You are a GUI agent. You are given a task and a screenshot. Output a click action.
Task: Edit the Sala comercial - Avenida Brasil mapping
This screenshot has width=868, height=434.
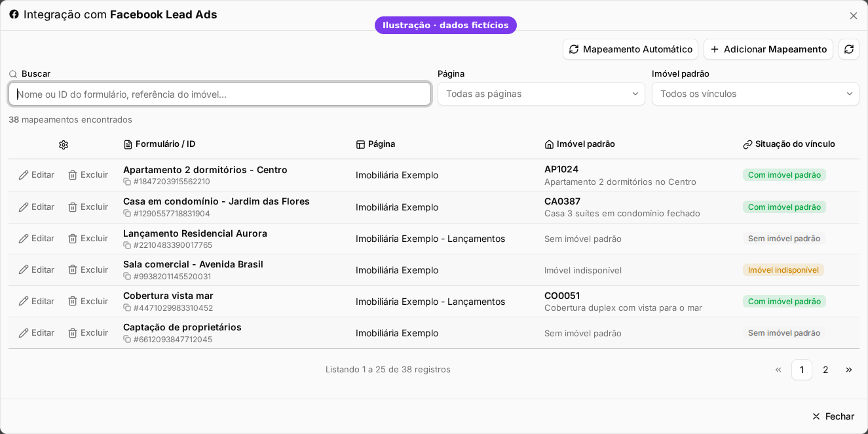click(36, 270)
